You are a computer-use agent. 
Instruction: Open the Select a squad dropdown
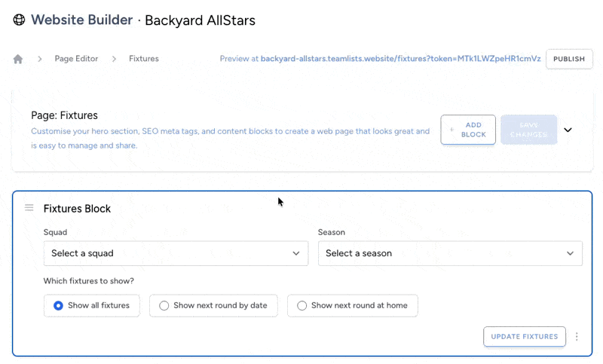[176, 253]
